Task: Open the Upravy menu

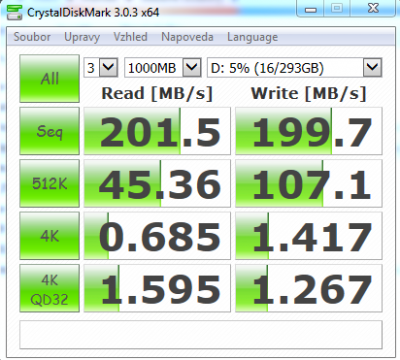Action: pos(82,37)
